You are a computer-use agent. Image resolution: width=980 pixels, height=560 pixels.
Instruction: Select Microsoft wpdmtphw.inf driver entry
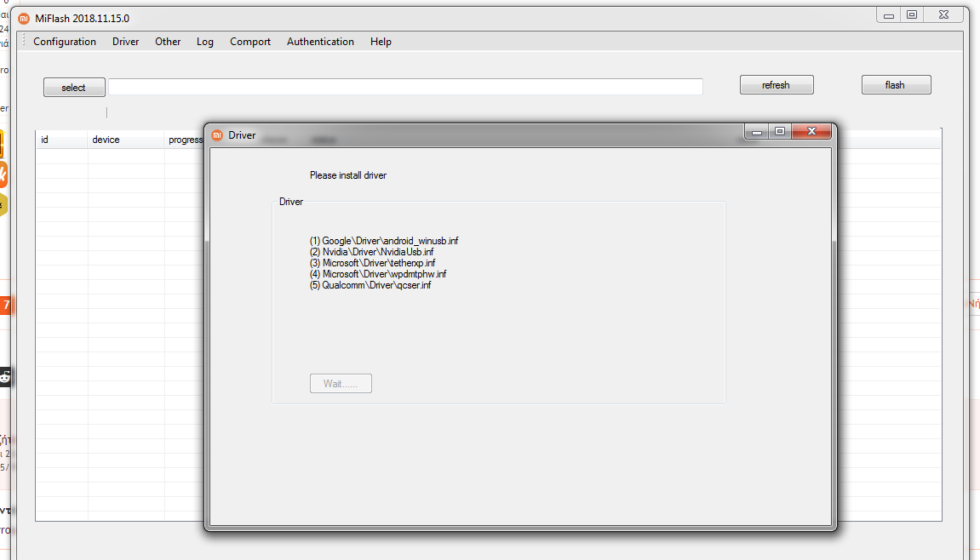click(x=378, y=274)
